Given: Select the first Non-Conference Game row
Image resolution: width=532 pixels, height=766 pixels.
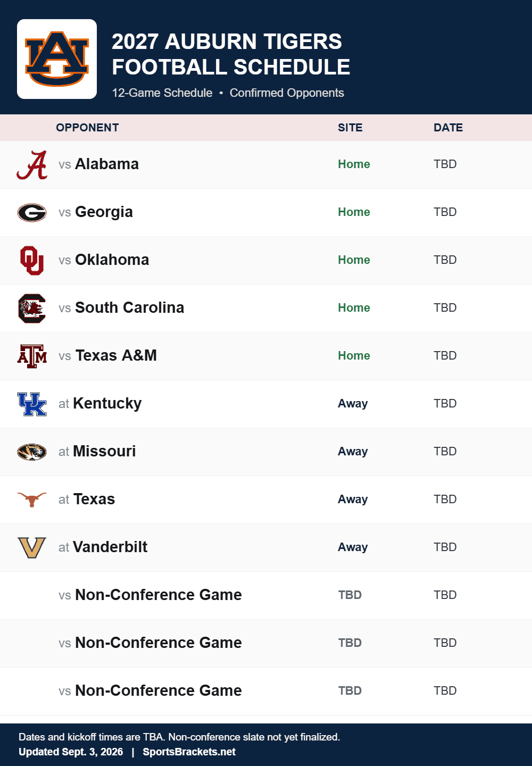Looking at the screenshot, I should click(x=266, y=596).
